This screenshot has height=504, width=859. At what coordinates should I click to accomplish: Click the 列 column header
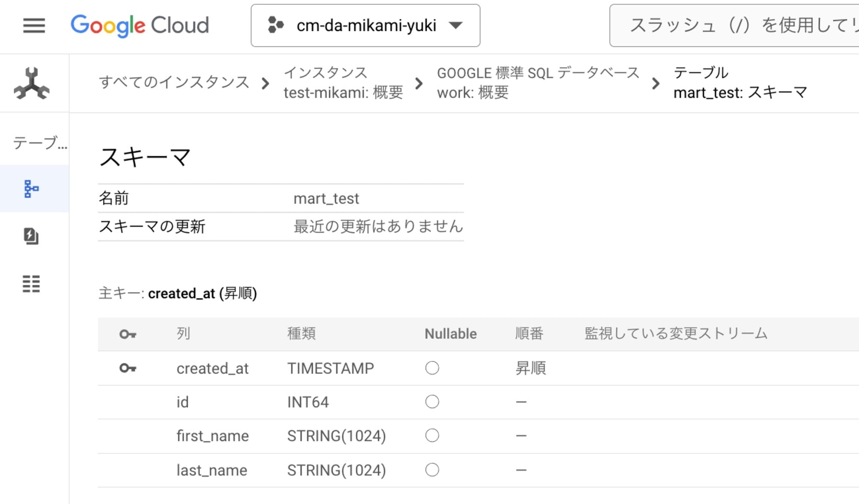(183, 334)
